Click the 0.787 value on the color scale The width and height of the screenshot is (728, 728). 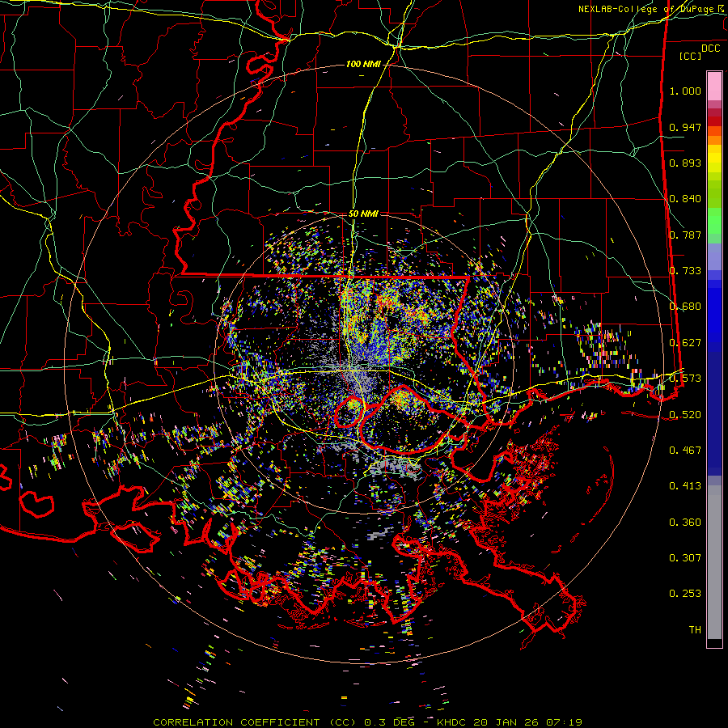pyautogui.click(x=685, y=235)
